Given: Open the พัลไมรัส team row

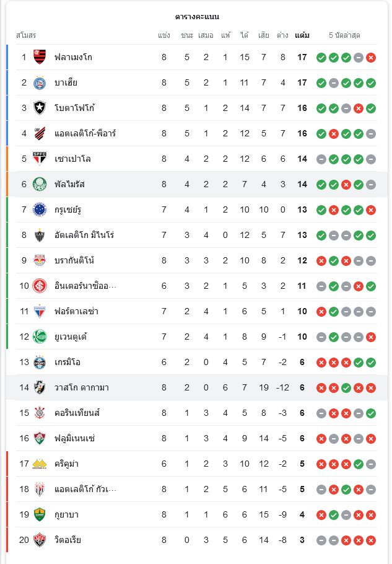Looking at the screenshot, I should (197, 184).
